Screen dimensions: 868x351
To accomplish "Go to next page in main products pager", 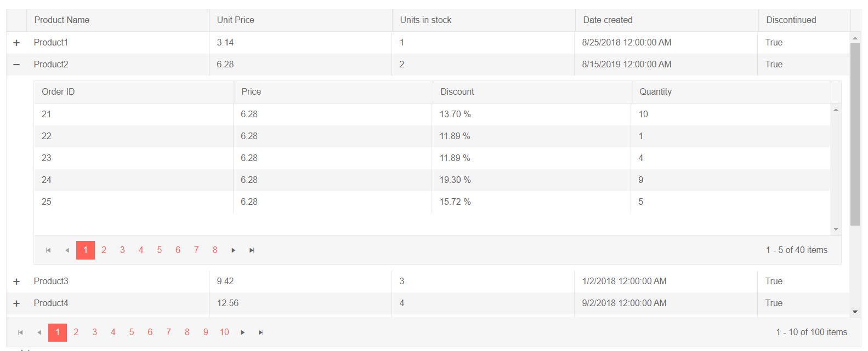I will pyautogui.click(x=243, y=332).
